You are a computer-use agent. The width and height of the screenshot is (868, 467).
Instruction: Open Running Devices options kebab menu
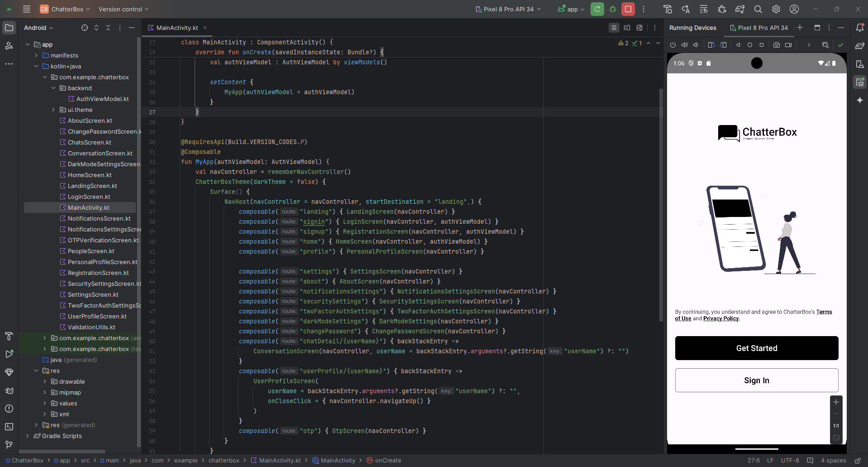pos(829,28)
